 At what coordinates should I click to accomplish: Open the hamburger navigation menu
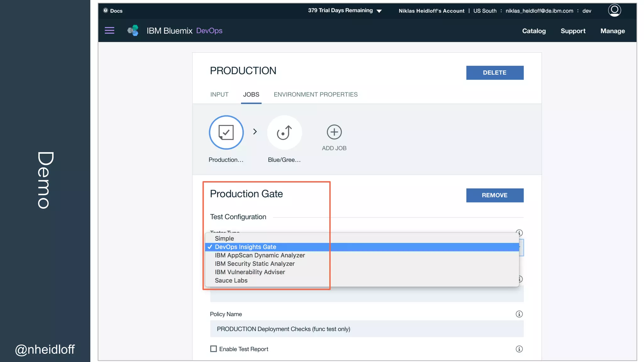109,30
